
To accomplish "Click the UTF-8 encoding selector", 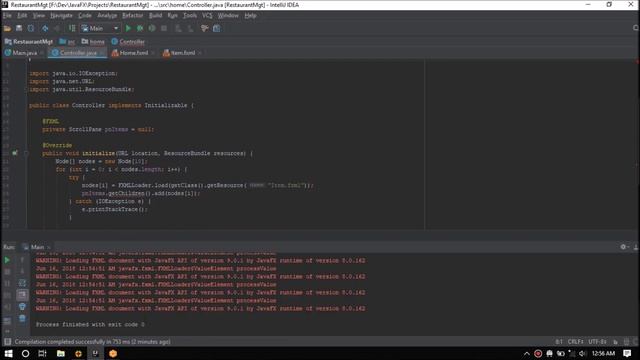I will click(x=598, y=342).
